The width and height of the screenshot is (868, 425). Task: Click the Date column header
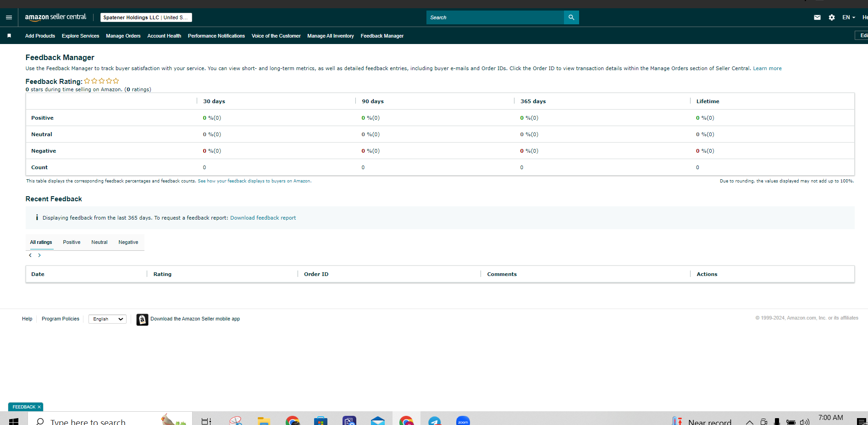[x=38, y=274]
